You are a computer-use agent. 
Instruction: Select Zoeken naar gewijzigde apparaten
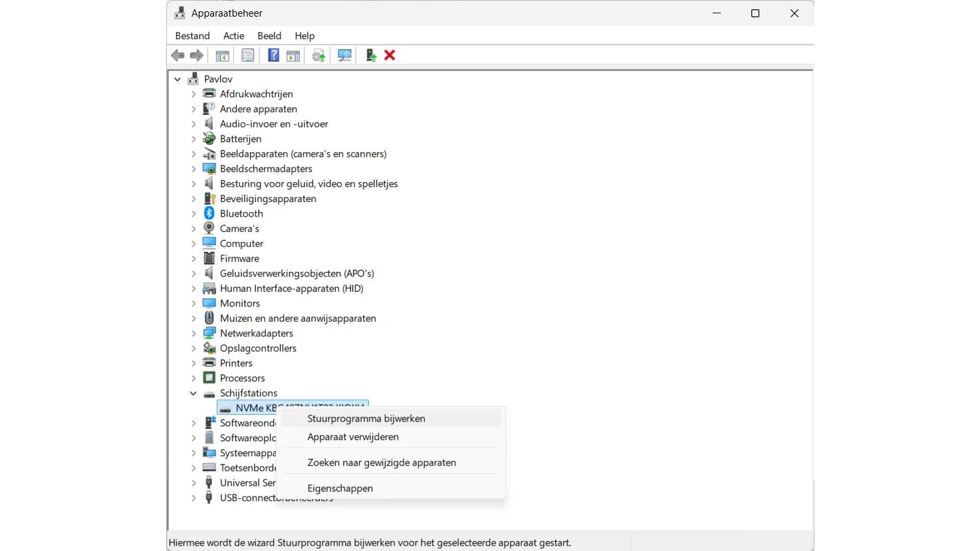point(391,463)
